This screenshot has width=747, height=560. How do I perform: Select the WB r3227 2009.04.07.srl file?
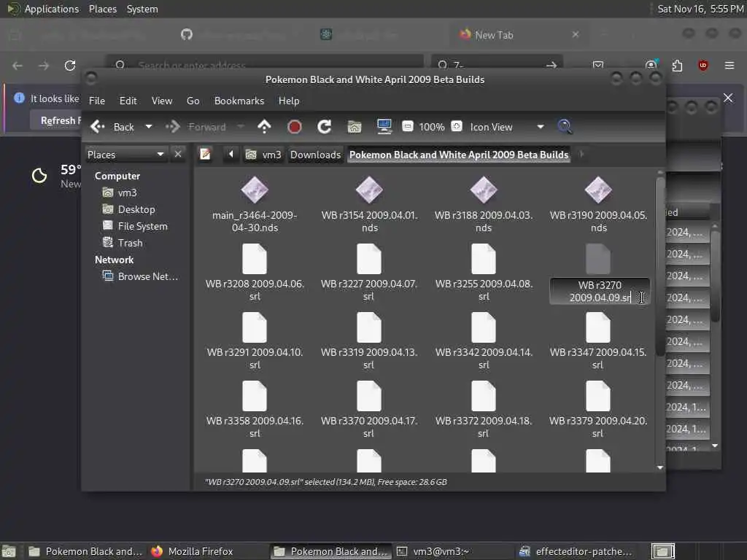tap(369, 273)
